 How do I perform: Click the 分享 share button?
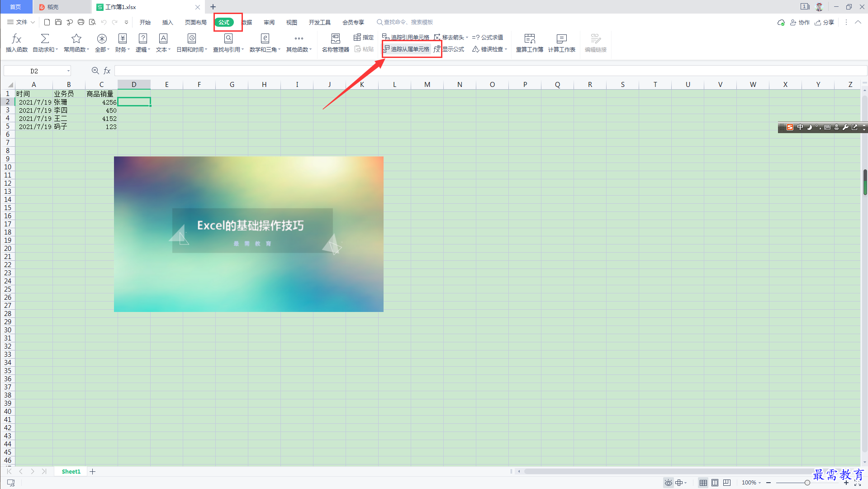click(x=824, y=23)
